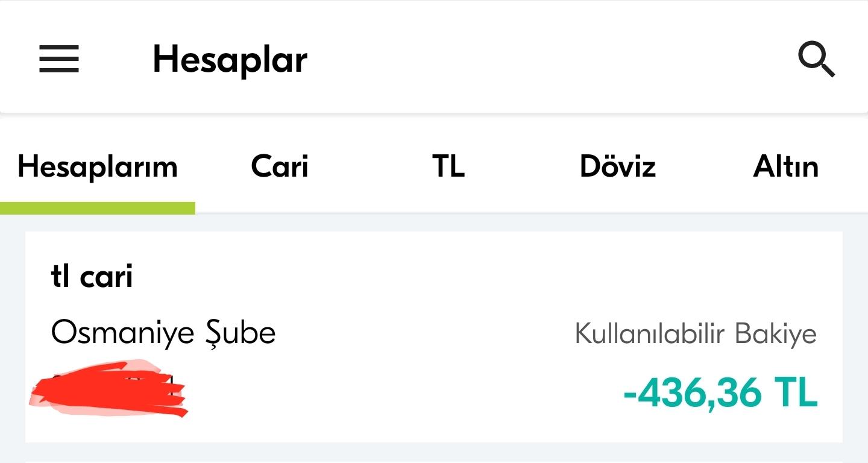Click the red-scribbled account number
The width and height of the screenshot is (868, 463).
tap(108, 388)
